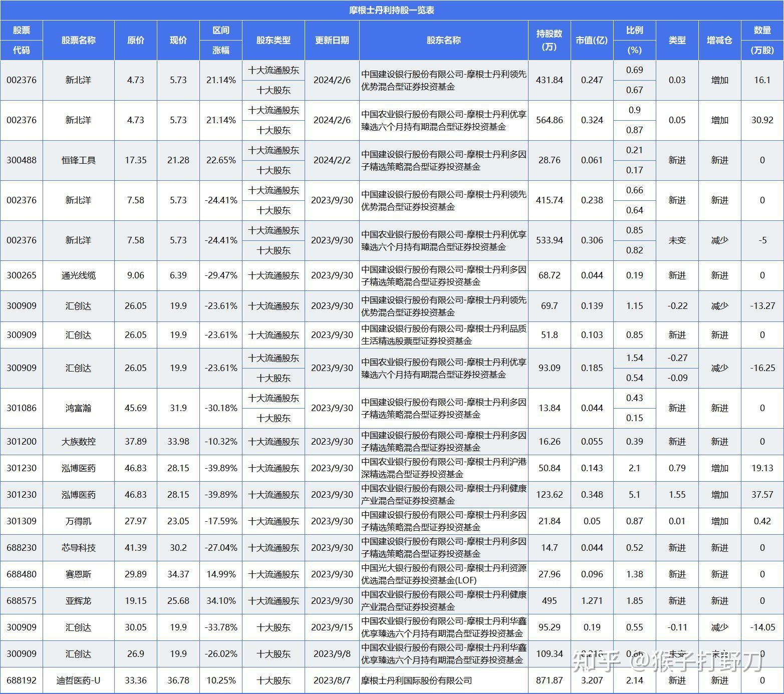784x694 pixels.
Task: Click the 股东名称 column header
Action: (443, 40)
